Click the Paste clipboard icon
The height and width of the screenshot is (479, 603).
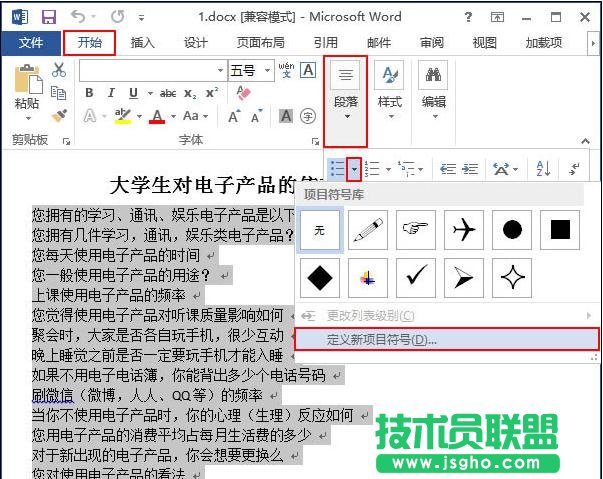(28, 79)
